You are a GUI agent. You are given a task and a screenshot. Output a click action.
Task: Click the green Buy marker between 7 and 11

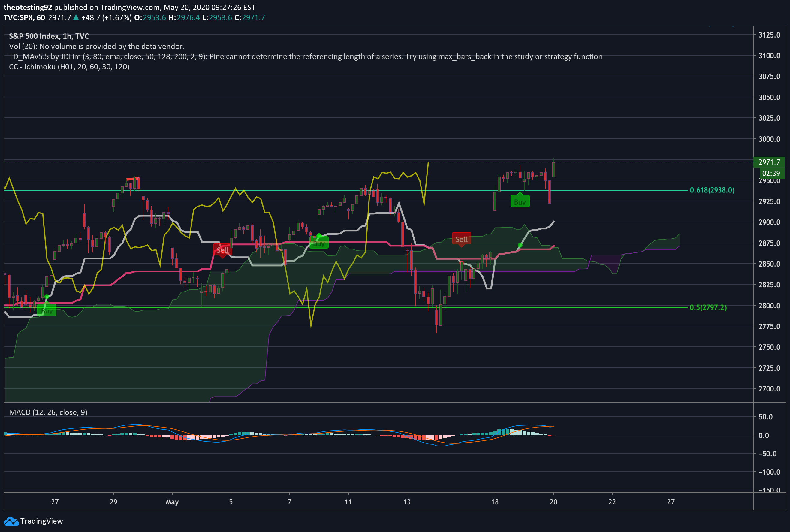(319, 243)
